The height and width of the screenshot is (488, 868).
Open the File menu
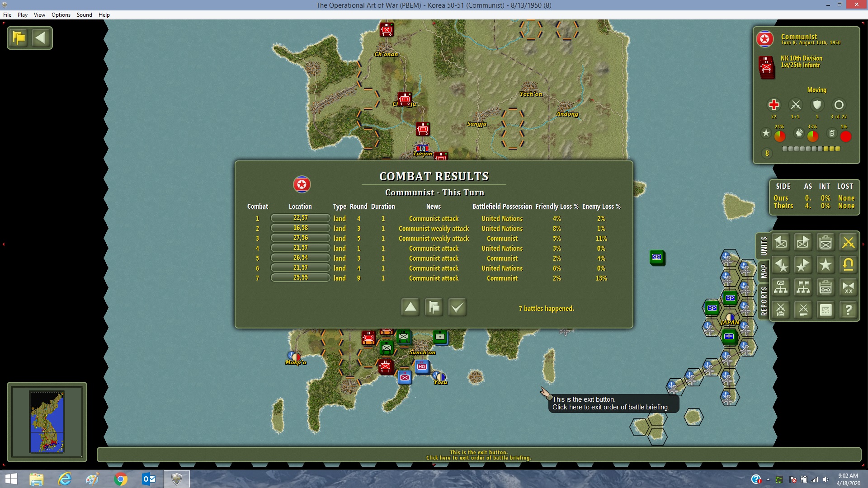7,15
